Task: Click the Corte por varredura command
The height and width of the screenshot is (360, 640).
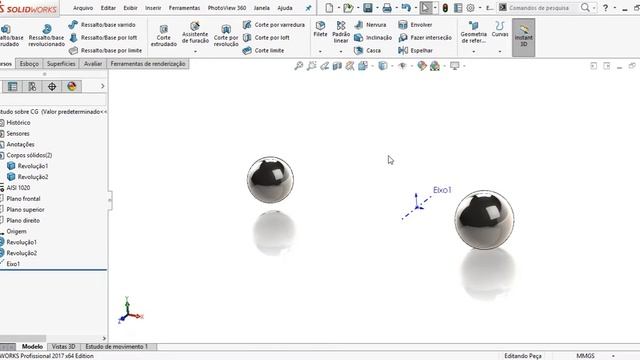Action: (x=274, y=25)
